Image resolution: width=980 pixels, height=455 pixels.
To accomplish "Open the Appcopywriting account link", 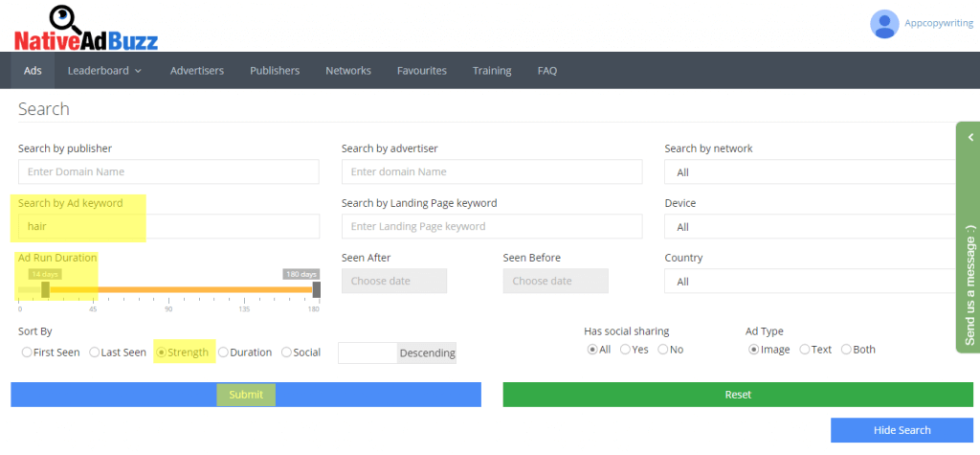I will [x=939, y=23].
